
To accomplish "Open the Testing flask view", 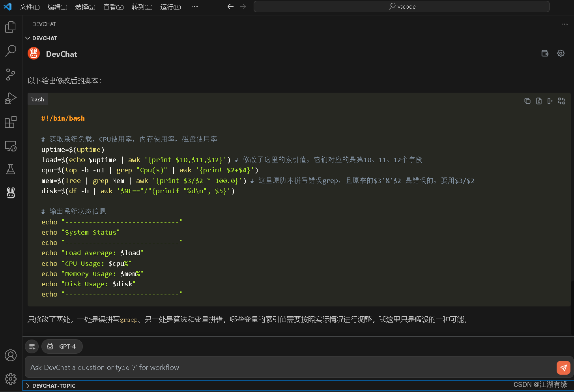I will coord(11,169).
